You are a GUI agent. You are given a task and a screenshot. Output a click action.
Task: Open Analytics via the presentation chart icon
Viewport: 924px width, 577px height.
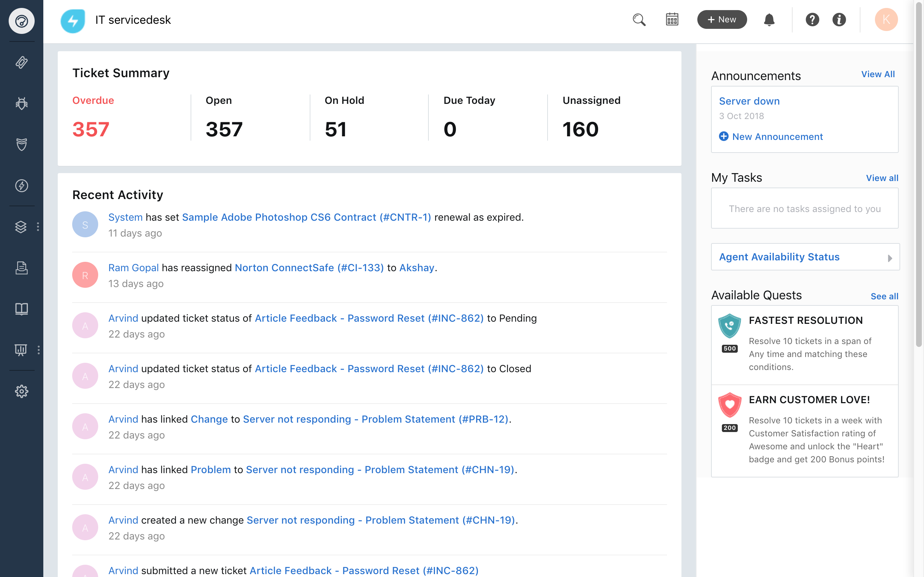pos(21,349)
